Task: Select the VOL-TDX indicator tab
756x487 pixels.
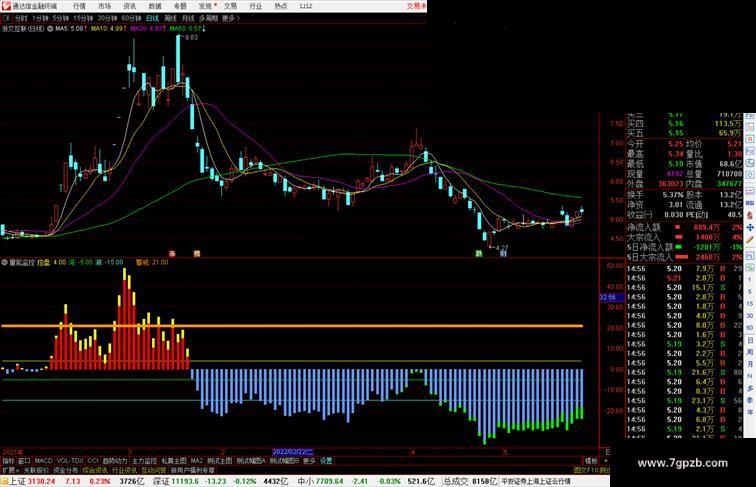Action: pos(70,461)
